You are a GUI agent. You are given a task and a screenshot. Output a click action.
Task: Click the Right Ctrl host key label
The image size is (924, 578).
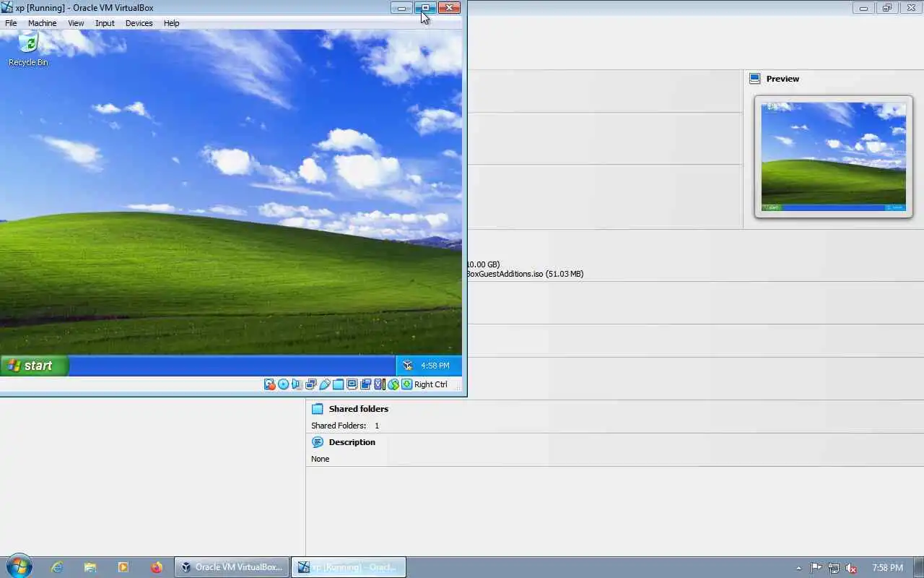431,384
